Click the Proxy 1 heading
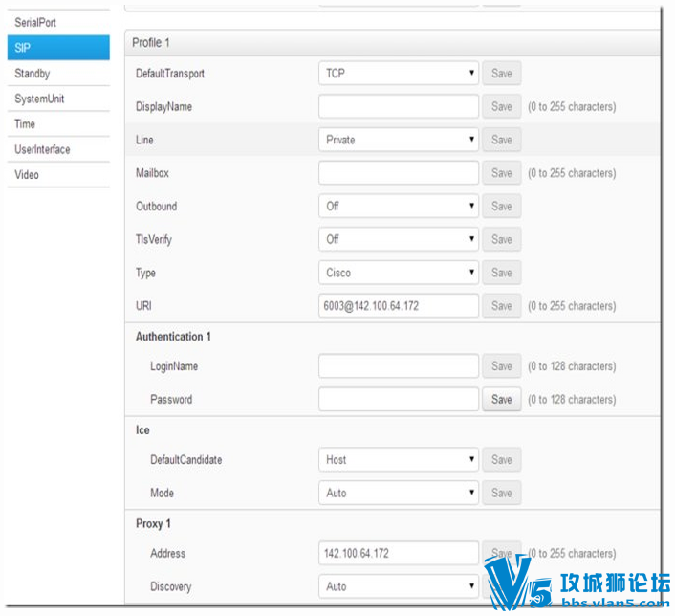Viewport: 675px width, 616px height. pos(153,523)
